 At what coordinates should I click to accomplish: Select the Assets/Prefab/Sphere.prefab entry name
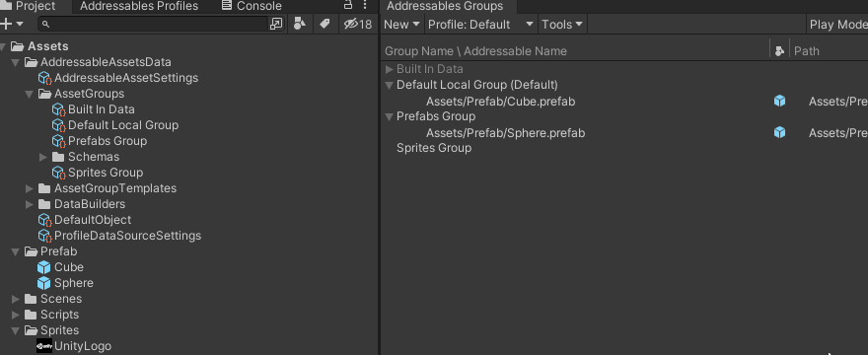[505, 133]
